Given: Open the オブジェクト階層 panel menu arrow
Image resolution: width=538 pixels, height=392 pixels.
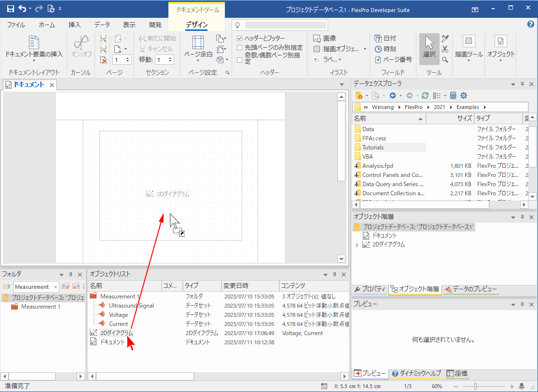Looking at the screenshot, I should [513, 217].
